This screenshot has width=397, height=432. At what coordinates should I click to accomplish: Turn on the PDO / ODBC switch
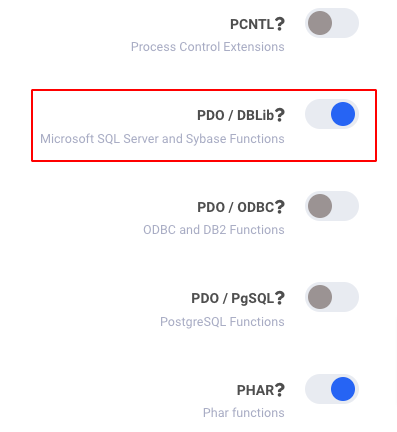tap(332, 206)
